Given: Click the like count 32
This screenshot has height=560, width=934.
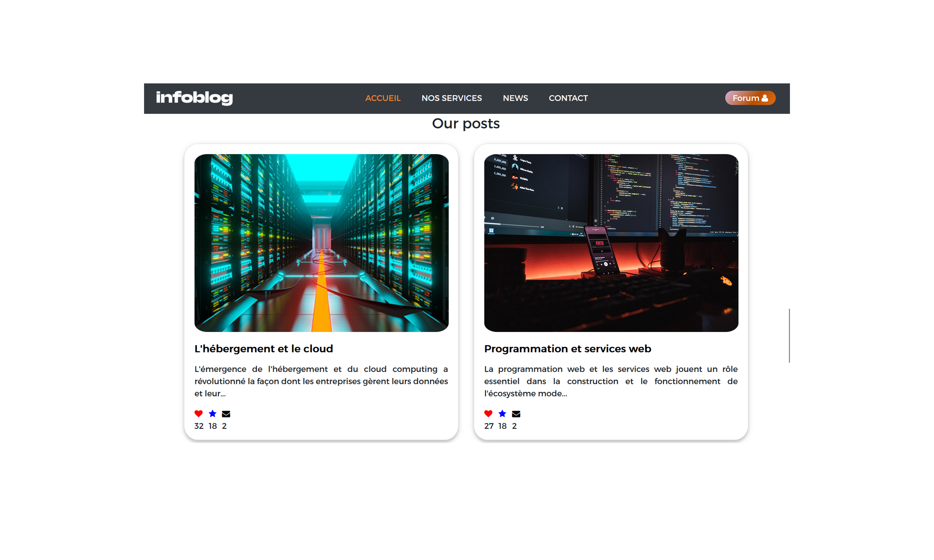Looking at the screenshot, I should pyautogui.click(x=199, y=426).
